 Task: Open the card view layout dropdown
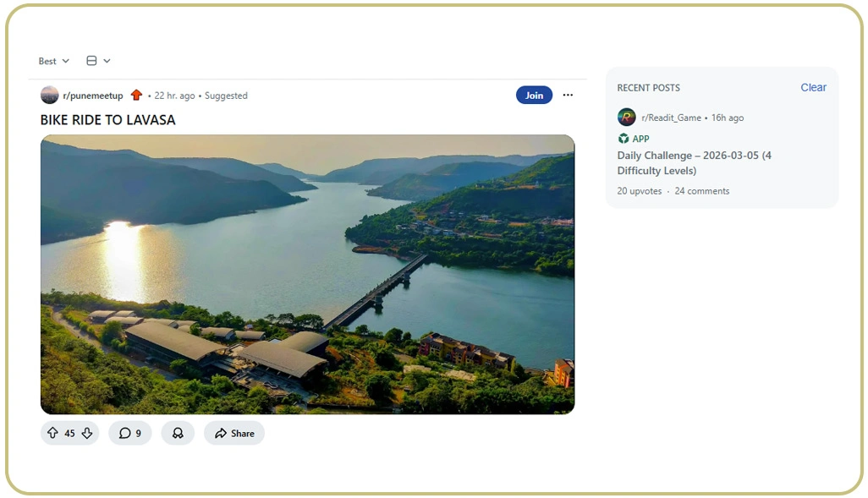coord(98,61)
